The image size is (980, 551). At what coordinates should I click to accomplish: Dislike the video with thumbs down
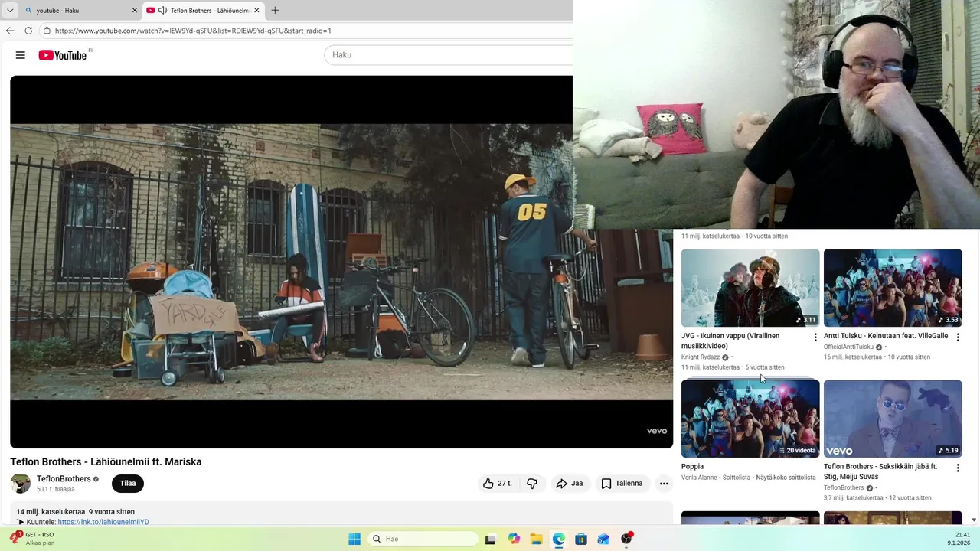point(532,484)
